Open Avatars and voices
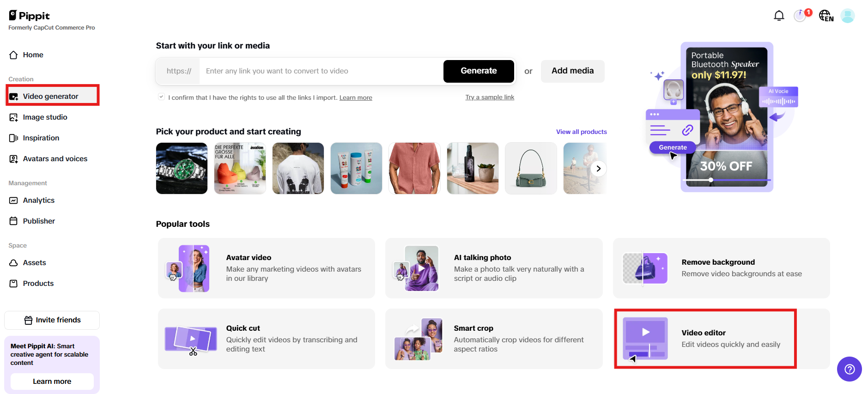This screenshot has height=394, width=868. [x=55, y=158]
